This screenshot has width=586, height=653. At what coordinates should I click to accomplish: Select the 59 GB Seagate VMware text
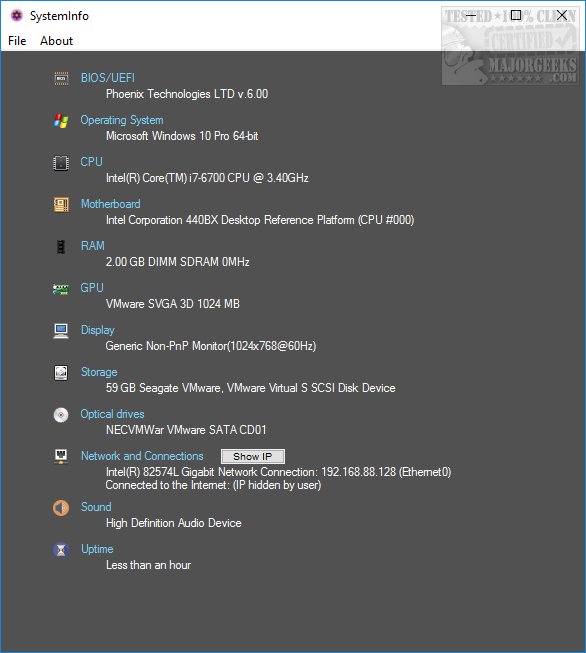(x=250, y=388)
